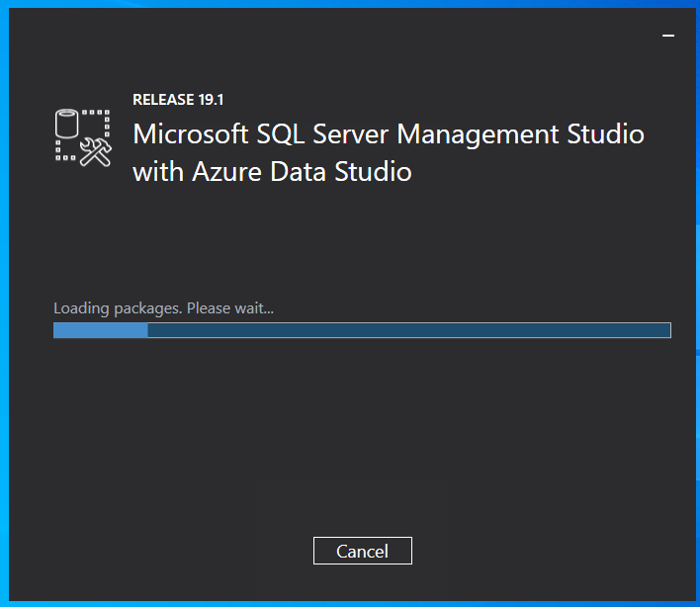Click the 'Loading packages. Please wait...' status text

pyautogui.click(x=163, y=308)
